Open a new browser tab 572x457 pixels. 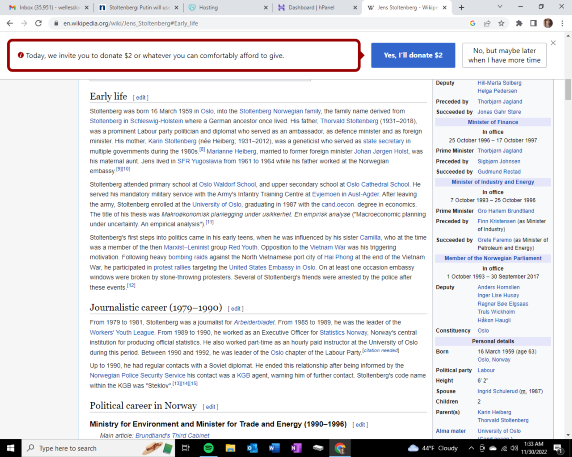[x=461, y=7]
